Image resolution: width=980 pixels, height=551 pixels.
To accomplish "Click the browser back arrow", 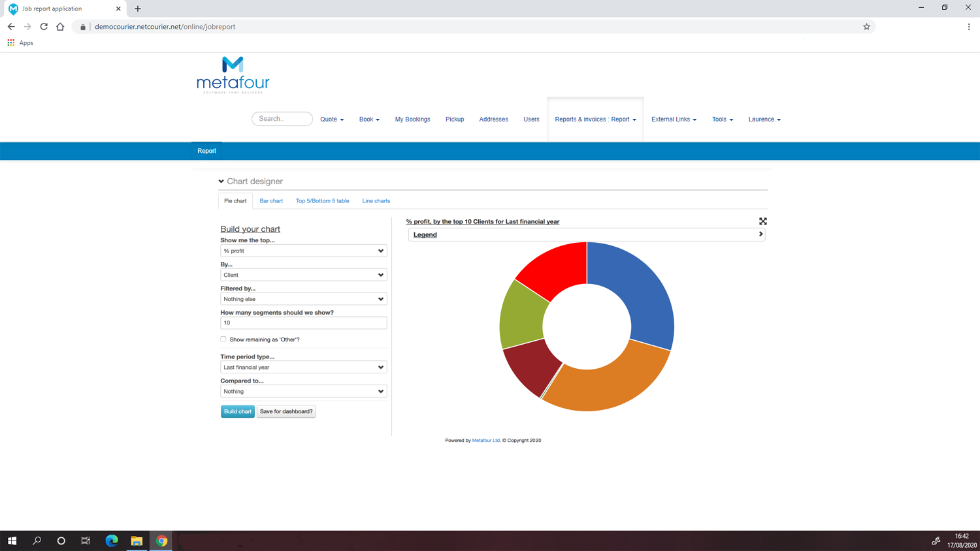I will (x=11, y=27).
